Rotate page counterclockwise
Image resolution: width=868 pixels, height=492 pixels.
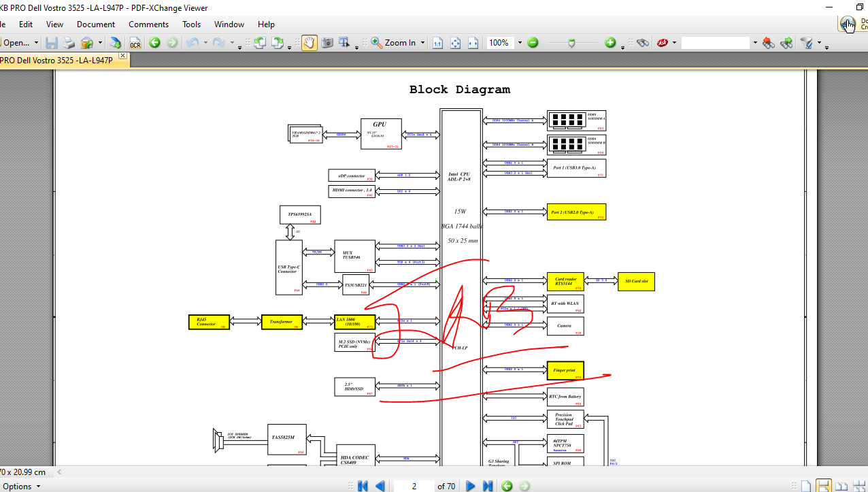point(259,43)
